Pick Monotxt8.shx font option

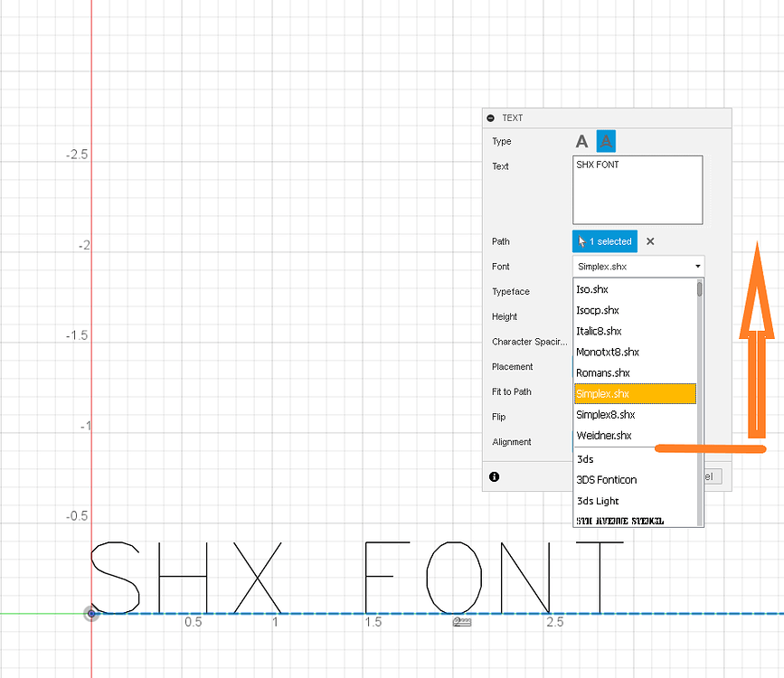(x=608, y=352)
